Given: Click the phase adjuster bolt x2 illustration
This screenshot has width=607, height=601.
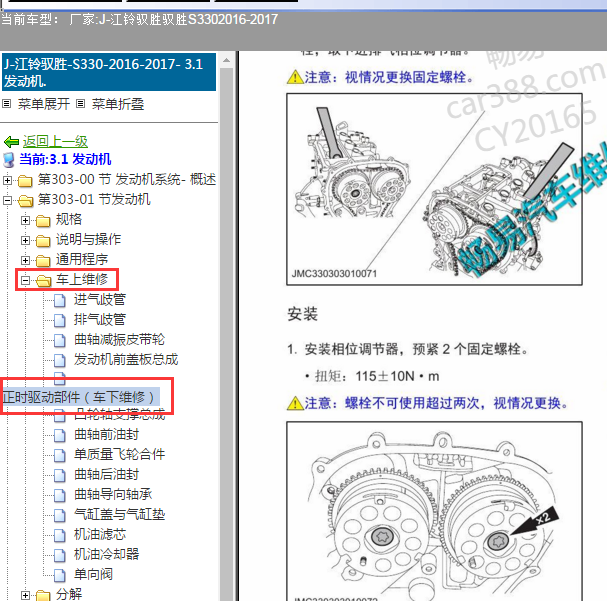Looking at the screenshot, I should pos(434,511).
